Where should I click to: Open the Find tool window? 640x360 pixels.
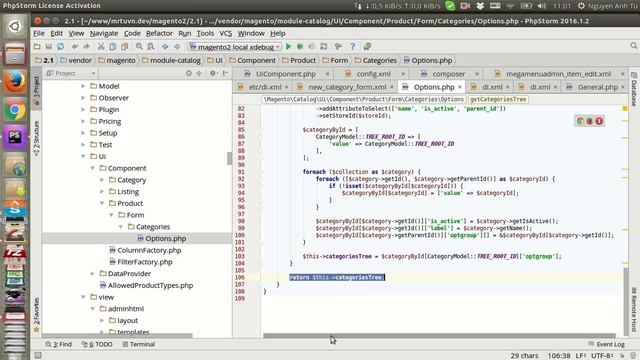tap(59, 344)
